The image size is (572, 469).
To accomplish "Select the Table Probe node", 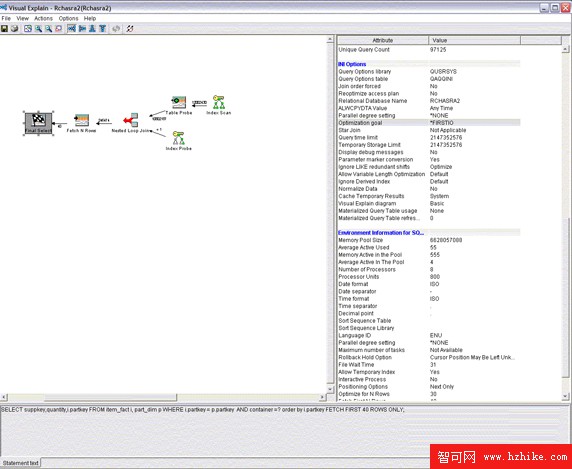I will (179, 105).
